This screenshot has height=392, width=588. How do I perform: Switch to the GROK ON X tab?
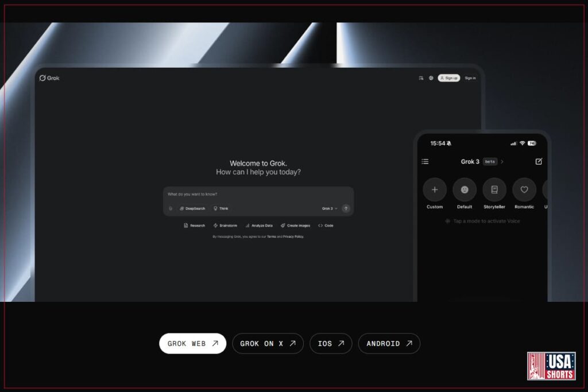point(268,343)
